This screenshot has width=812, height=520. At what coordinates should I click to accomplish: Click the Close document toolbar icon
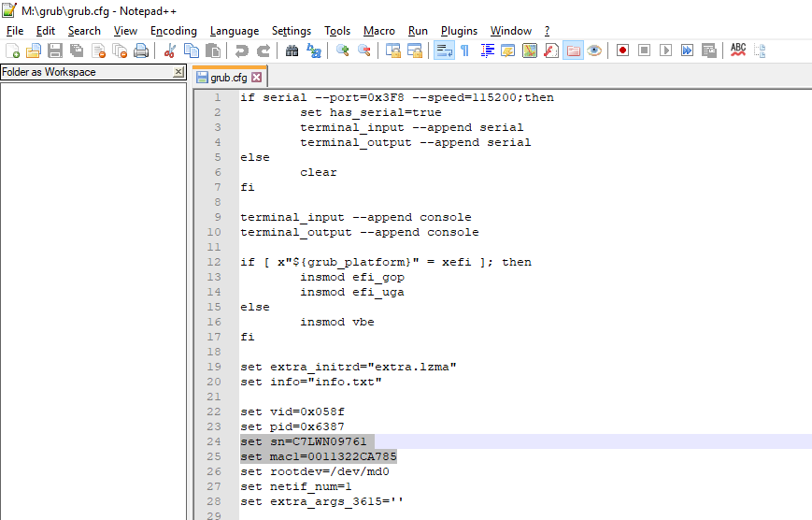point(98,51)
